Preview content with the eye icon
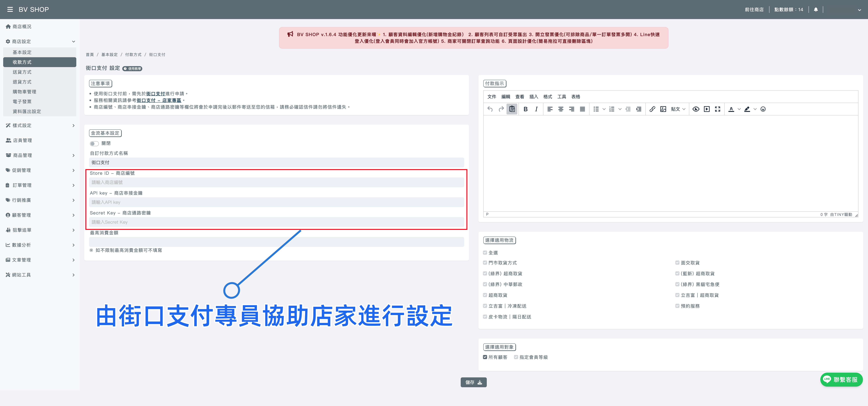 pyautogui.click(x=696, y=109)
